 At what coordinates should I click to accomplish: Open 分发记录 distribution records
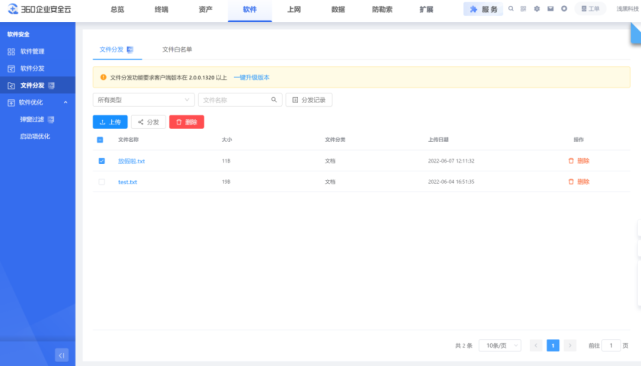[309, 100]
